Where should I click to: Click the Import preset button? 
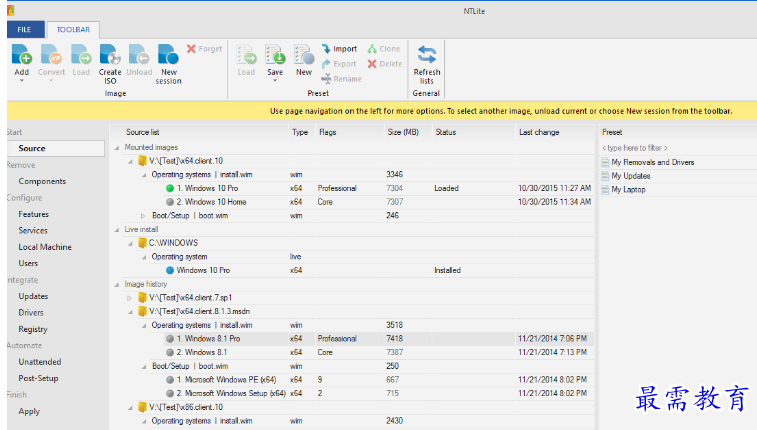click(x=339, y=48)
